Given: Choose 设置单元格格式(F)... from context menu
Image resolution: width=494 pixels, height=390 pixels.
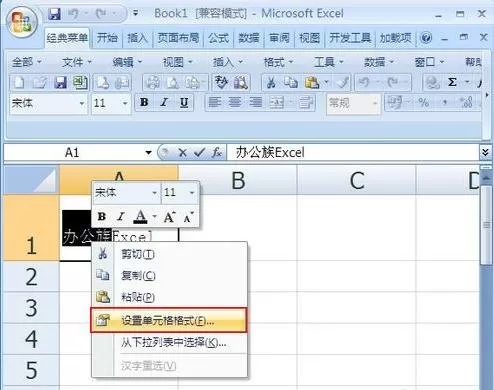Looking at the screenshot, I should [x=169, y=320].
